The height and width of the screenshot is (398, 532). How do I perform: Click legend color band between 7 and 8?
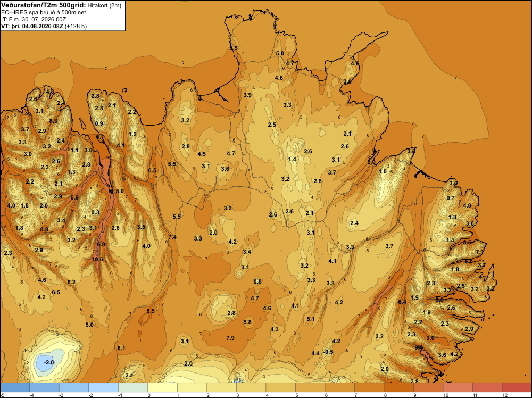[x=369, y=387]
